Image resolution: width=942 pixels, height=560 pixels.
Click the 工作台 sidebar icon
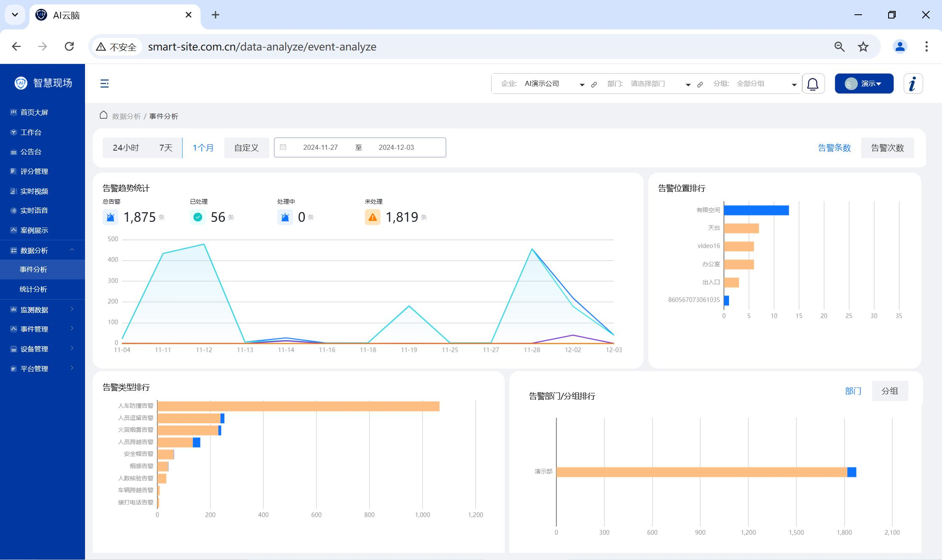click(x=13, y=132)
